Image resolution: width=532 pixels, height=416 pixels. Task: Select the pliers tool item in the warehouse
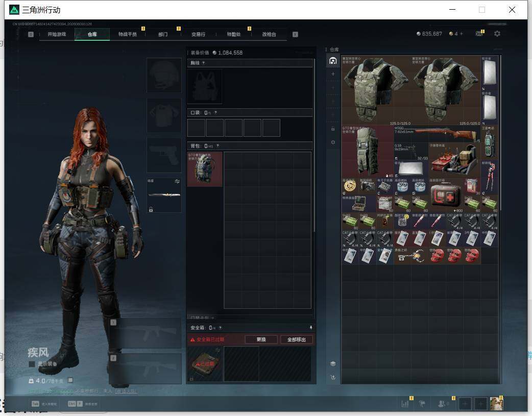coord(489,178)
